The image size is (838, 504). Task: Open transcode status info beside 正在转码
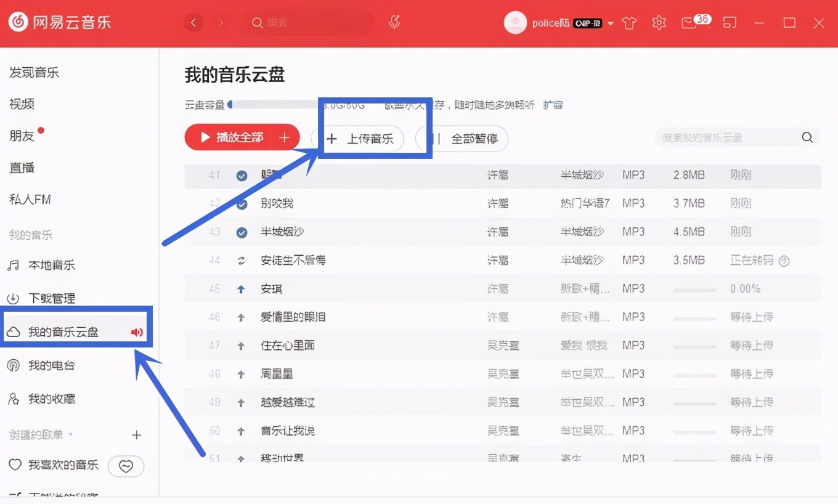click(784, 261)
